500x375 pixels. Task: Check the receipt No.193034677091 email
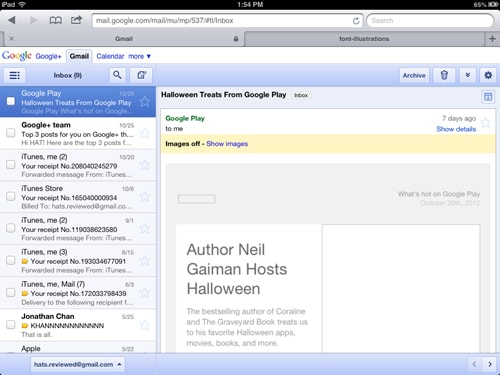11,260
